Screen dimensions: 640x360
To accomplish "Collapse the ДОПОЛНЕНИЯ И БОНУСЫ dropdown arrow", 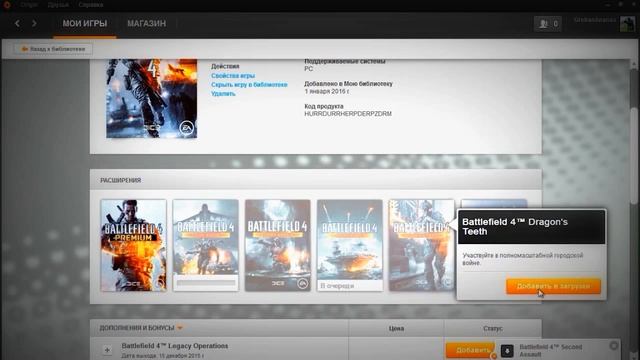I will pos(180,328).
